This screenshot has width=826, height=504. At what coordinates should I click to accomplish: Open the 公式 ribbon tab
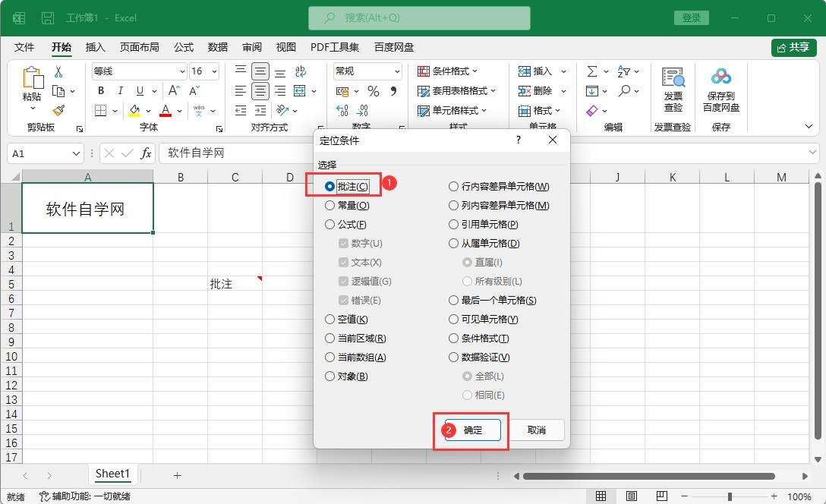184,47
